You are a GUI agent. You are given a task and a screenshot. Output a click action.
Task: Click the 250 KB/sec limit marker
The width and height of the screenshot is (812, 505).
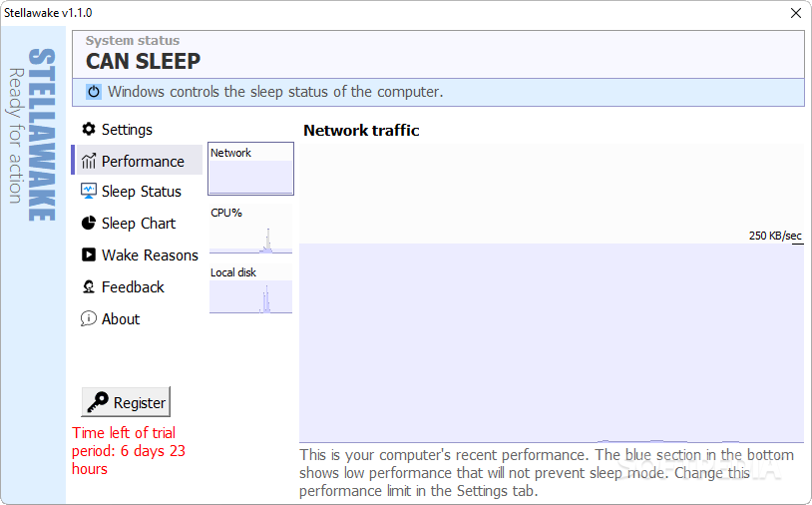click(775, 236)
